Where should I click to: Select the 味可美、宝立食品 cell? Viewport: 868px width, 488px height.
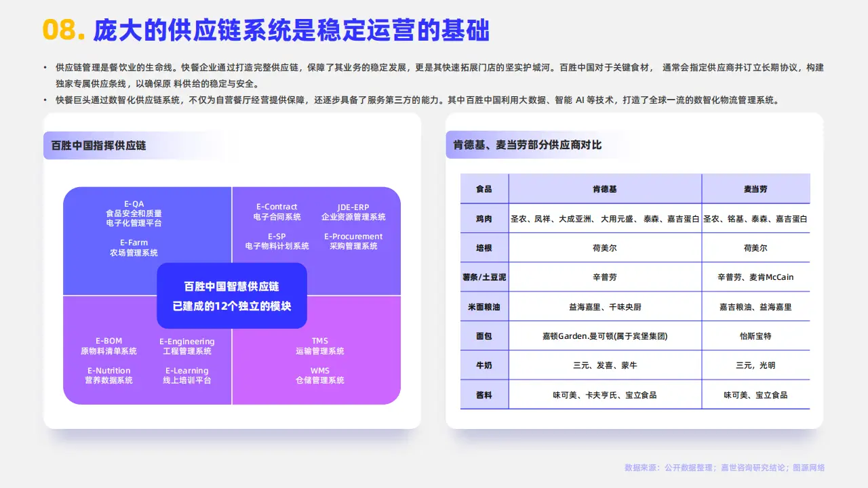[x=755, y=394]
